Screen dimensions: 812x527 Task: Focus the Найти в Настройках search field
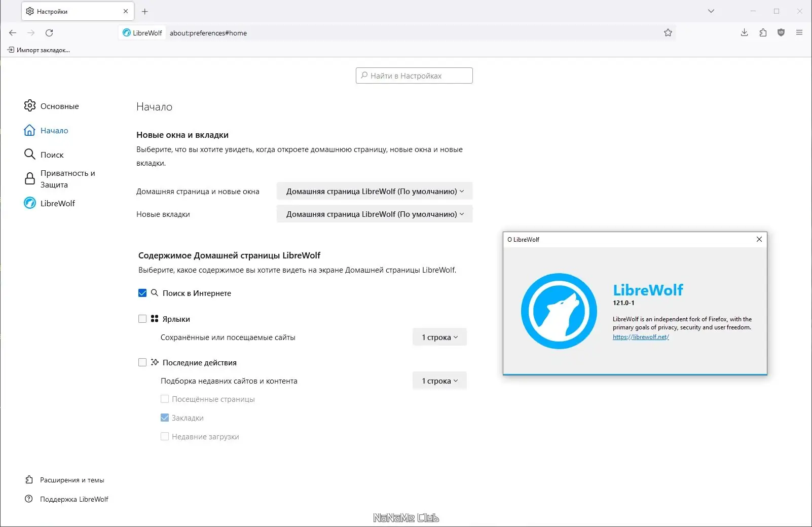tap(414, 76)
